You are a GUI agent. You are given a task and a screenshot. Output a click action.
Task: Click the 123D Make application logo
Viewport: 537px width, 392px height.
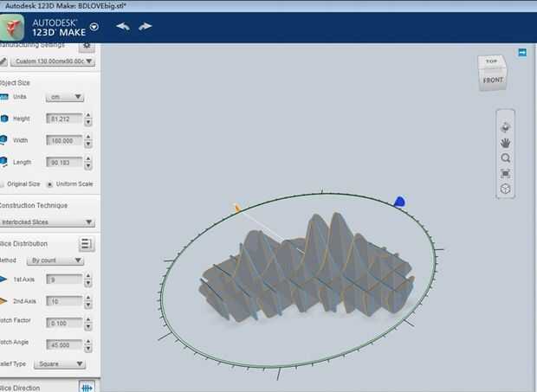click(11, 28)
